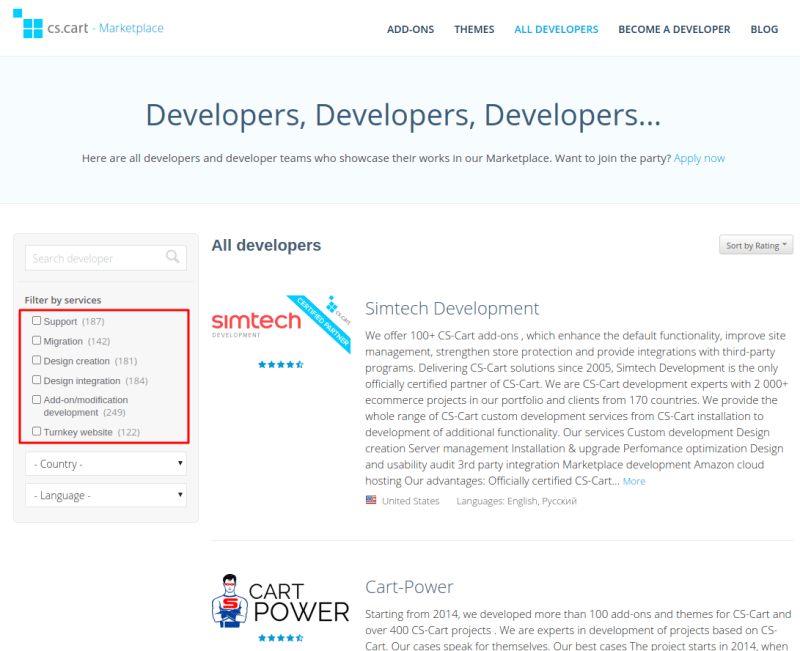
Task: Open the Country dropdown
Action: pyautogui.click(x=105, y=464)
